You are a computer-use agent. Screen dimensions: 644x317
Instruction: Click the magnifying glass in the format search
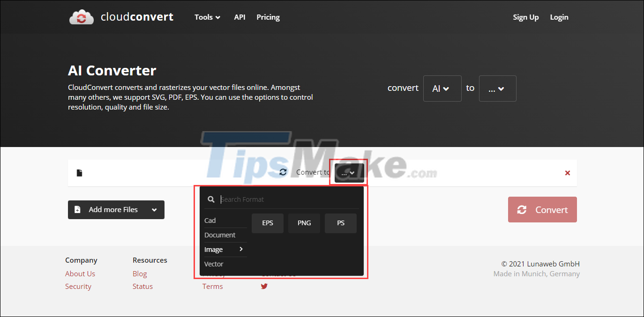pos(211,199)
